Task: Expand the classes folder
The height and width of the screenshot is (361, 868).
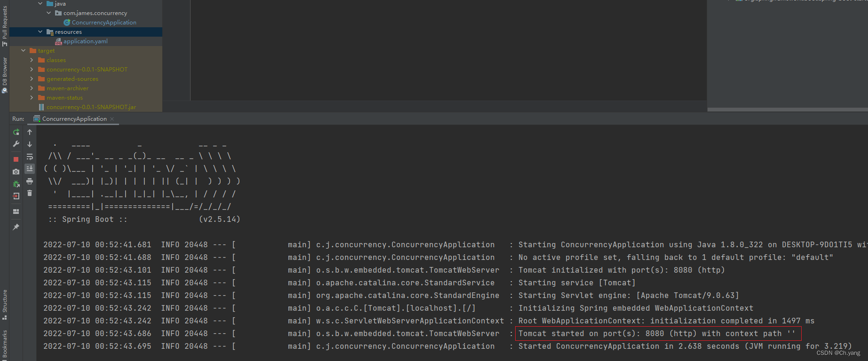Action: pos(32,60)
